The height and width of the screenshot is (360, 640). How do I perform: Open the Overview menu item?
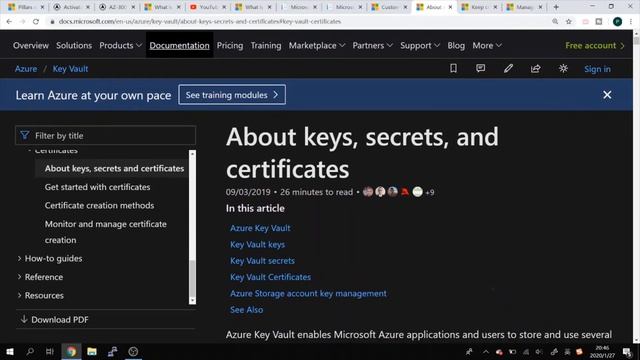tap(31, 45)
